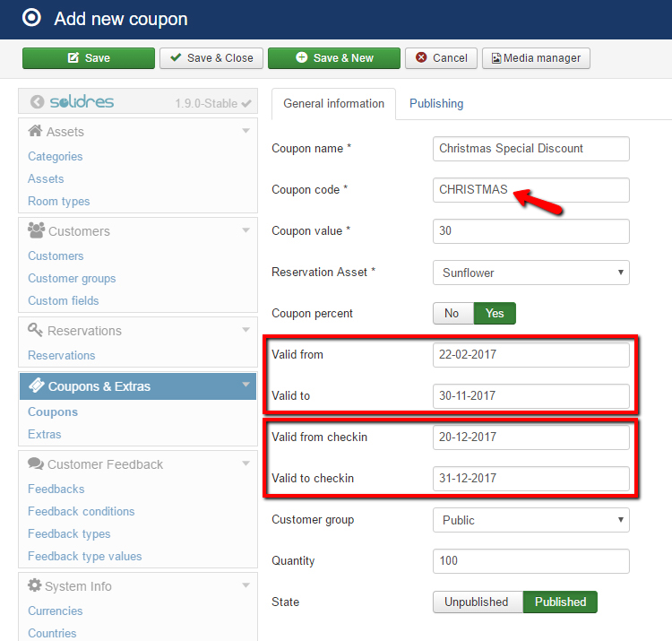The width and height of the screenshot is (672, 641).
Task: Click the Coupon value field
Action: pyautogui.click(x=531, y=231)
